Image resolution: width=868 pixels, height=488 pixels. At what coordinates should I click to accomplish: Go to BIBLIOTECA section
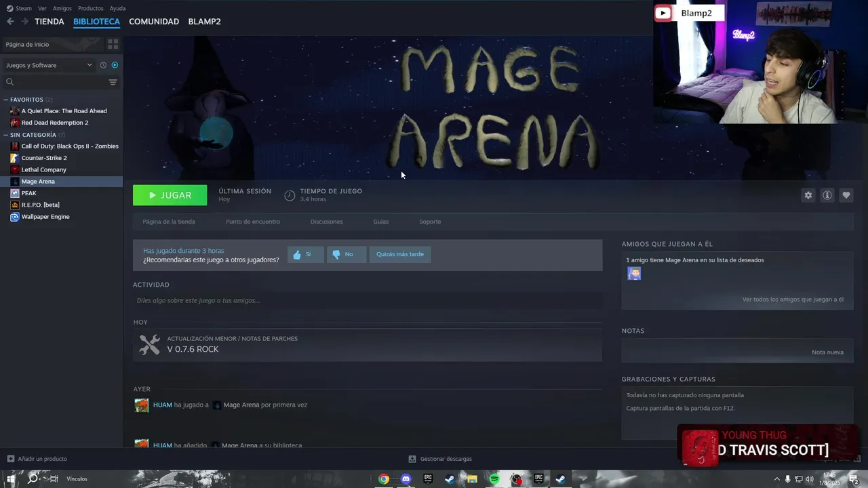click(x=96, y=22)
